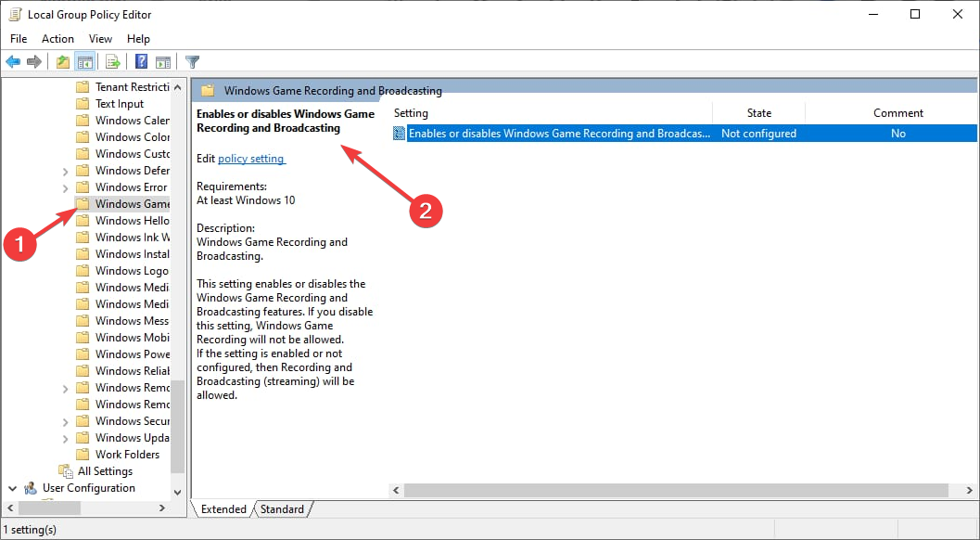This screenshot has height=540, width=980.
Task: Select the Windows Ink Workspace tree item
Action: pyautogui.click(x=133, y=238)
